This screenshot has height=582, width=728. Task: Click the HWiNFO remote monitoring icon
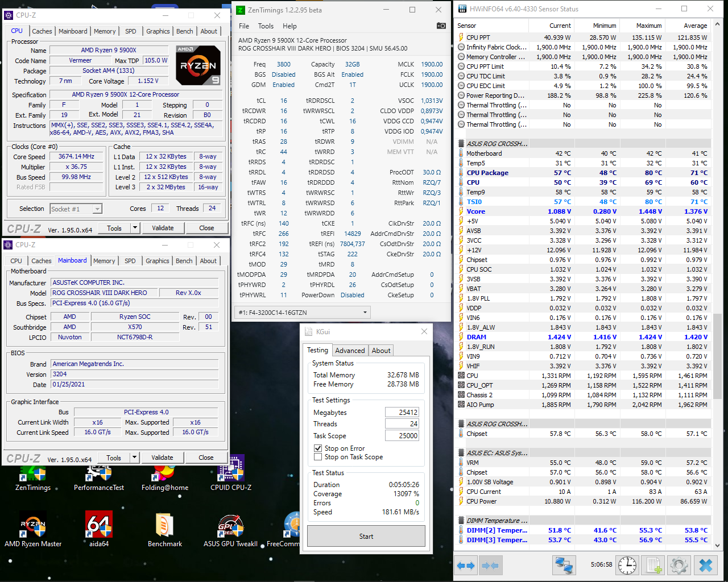tap(564, 565)
